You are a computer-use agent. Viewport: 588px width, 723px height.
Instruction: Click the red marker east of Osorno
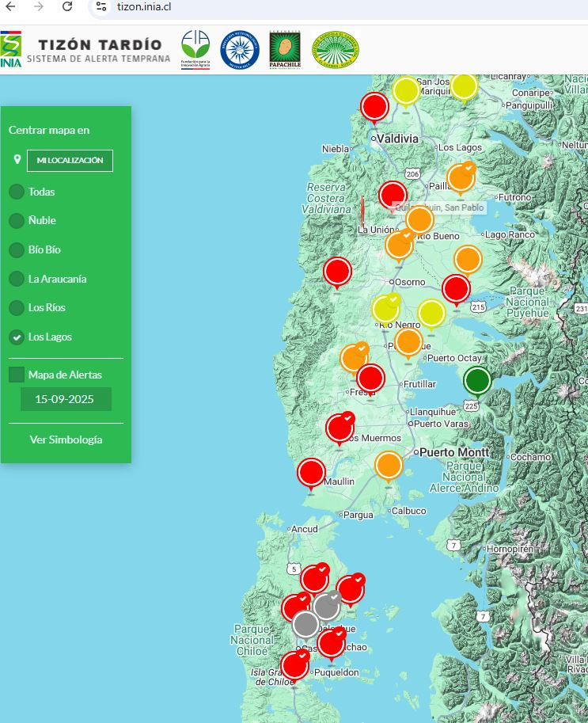(456, 289)
